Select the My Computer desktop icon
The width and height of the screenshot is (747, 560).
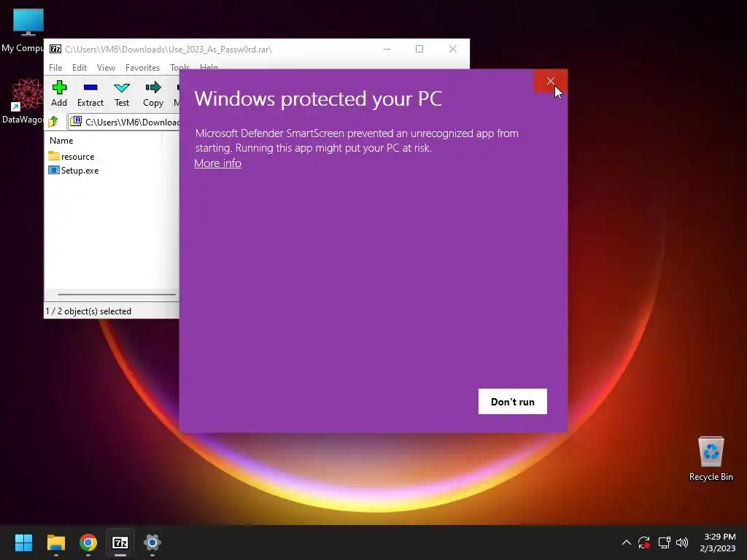click(x=23, y=31)
